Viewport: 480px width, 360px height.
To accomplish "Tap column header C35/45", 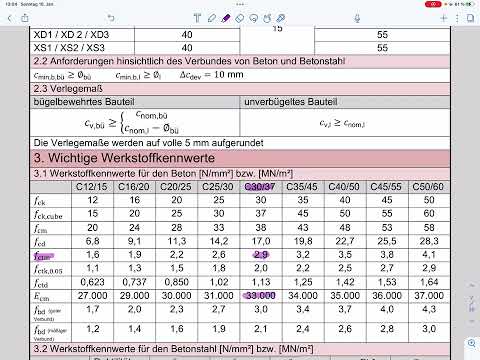I will (302, 187).
